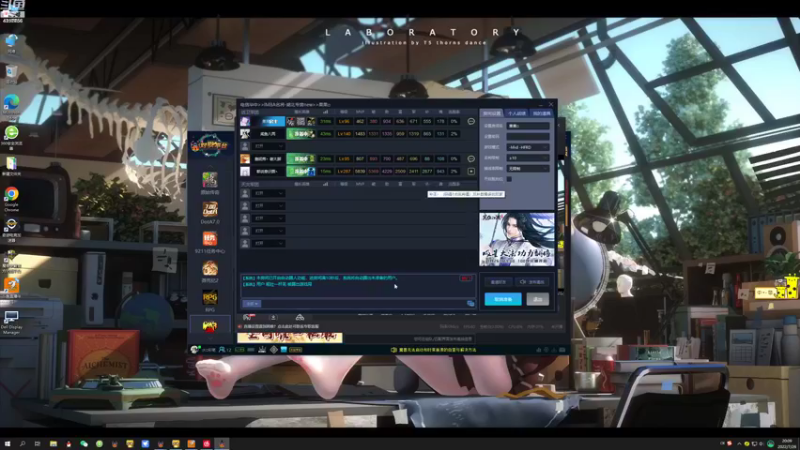This screenshot has width=800, height=450.
Task: Click the gray exit button beside the blue button
Action: (x=537, y=299)
